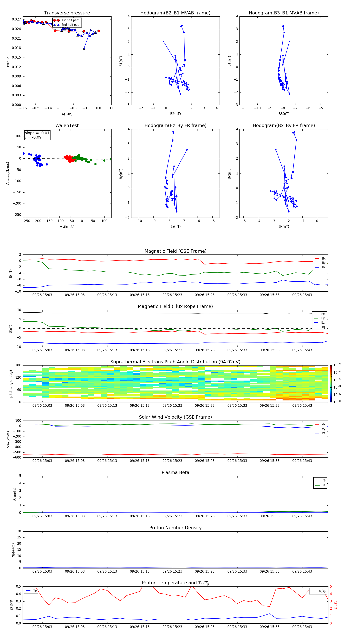Click the 10^-26 colorbar tick label
The height and width of the screenshot is (644, 351).
click(337, 365)
